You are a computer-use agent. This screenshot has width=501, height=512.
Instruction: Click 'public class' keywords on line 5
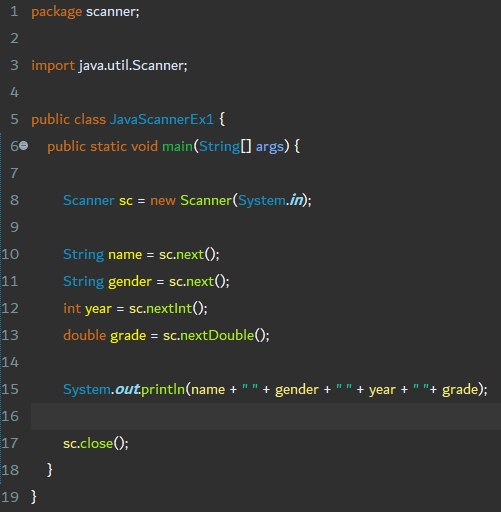68,120
